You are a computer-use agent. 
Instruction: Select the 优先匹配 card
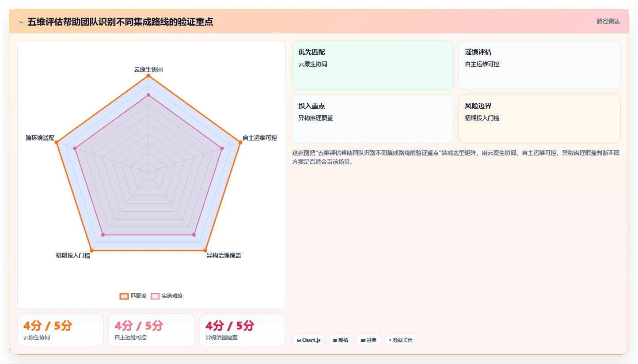[x=373, y=65]
